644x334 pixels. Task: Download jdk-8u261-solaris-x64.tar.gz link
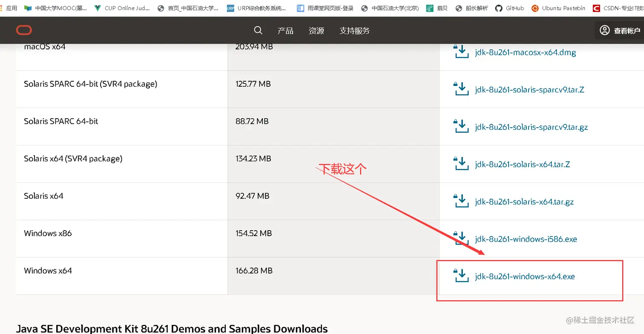(524, 202)
